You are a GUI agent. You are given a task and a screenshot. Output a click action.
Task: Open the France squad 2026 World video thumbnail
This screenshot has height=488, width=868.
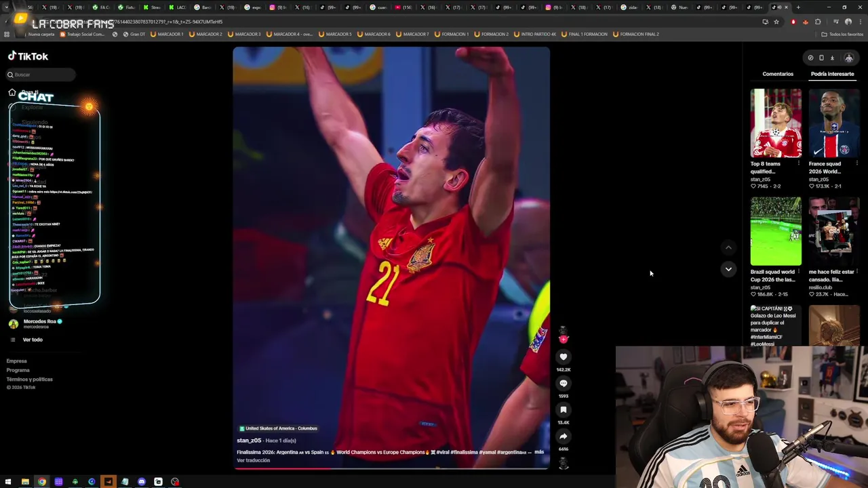pos(834,123)
